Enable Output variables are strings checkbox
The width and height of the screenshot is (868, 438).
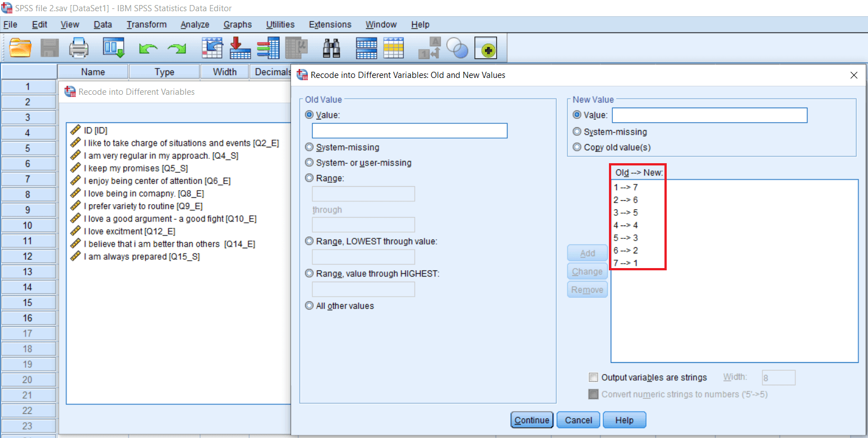click(x=593, y=377)
